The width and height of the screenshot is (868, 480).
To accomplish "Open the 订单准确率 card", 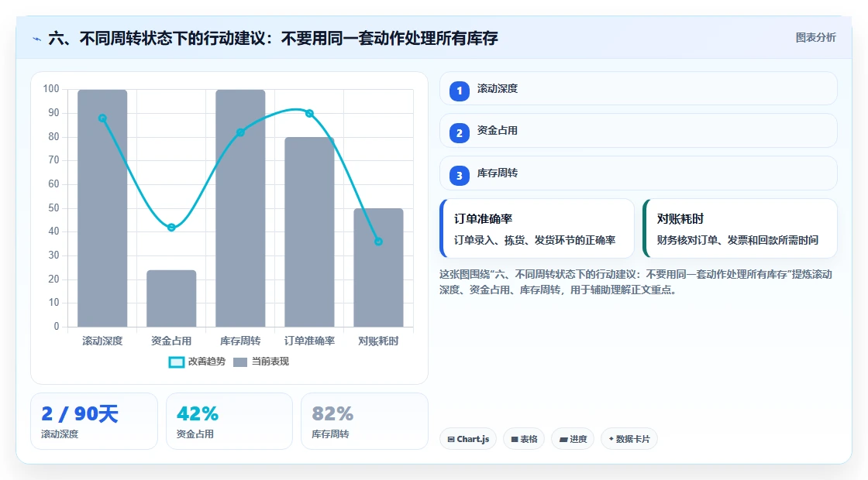I will tap(537, 228).
